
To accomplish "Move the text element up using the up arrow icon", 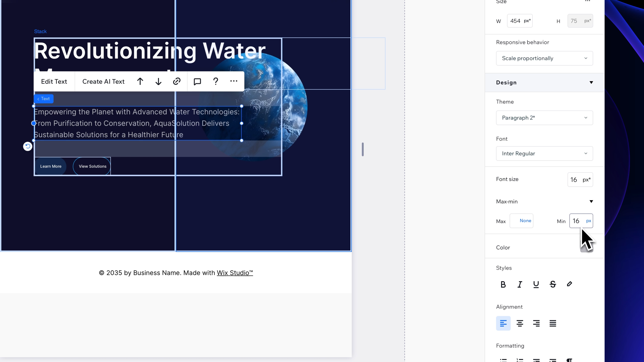I will click(140, 81).
